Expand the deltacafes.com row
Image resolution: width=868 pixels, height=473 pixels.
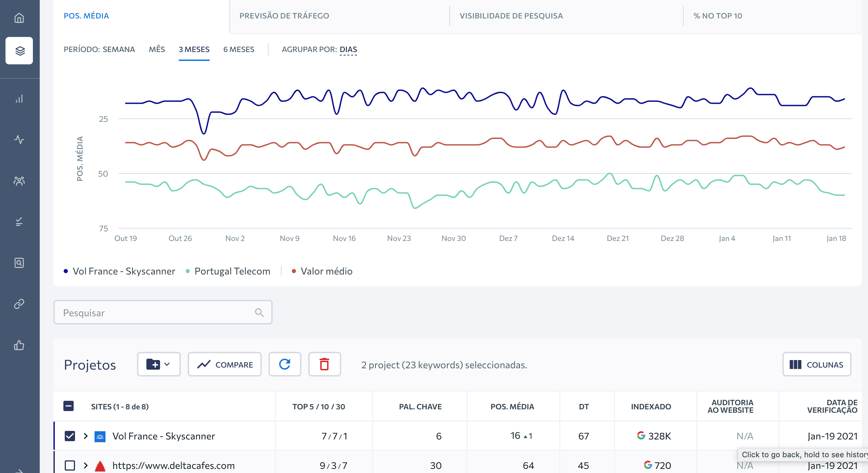(86, 465)
